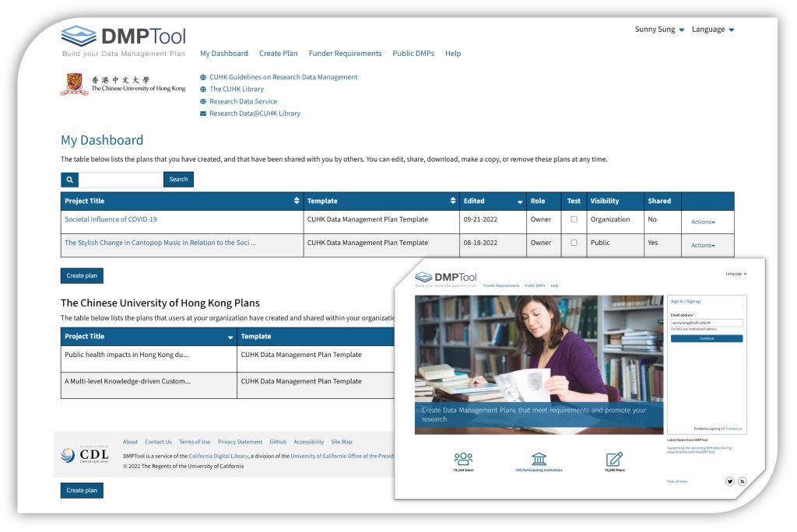Open the Privacy Statement footer link

pos(240,442)
